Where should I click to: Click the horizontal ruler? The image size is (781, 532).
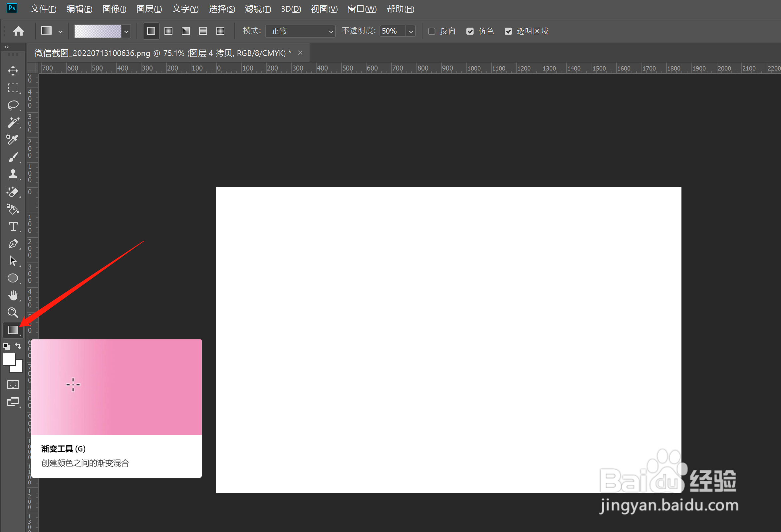pos(409,68)
